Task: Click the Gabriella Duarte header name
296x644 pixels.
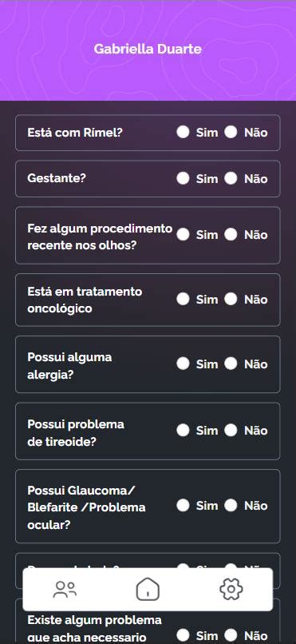Action: coord(148,50)
